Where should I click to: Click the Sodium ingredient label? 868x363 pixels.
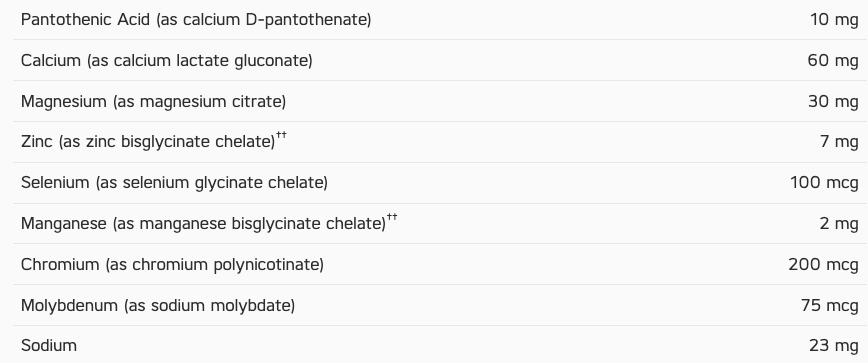49,346
